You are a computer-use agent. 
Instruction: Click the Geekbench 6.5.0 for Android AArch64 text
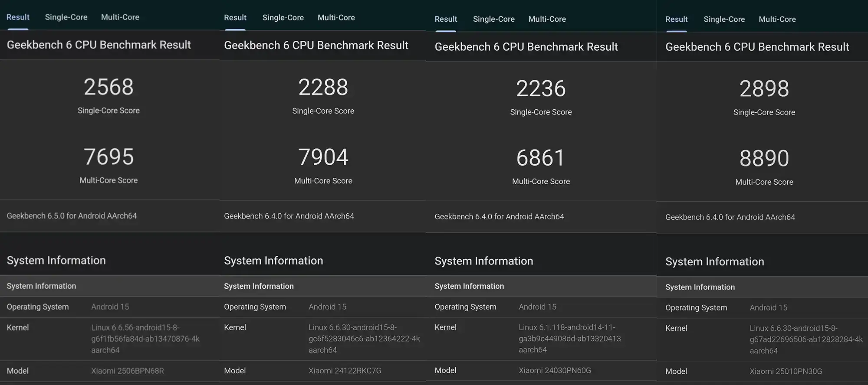click(x=72, y=216)
